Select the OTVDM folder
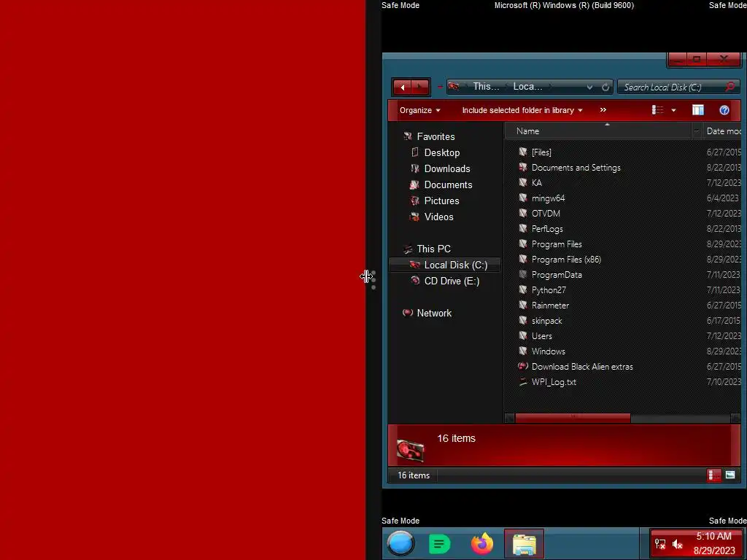747x560 pixels. click(546, 214)
